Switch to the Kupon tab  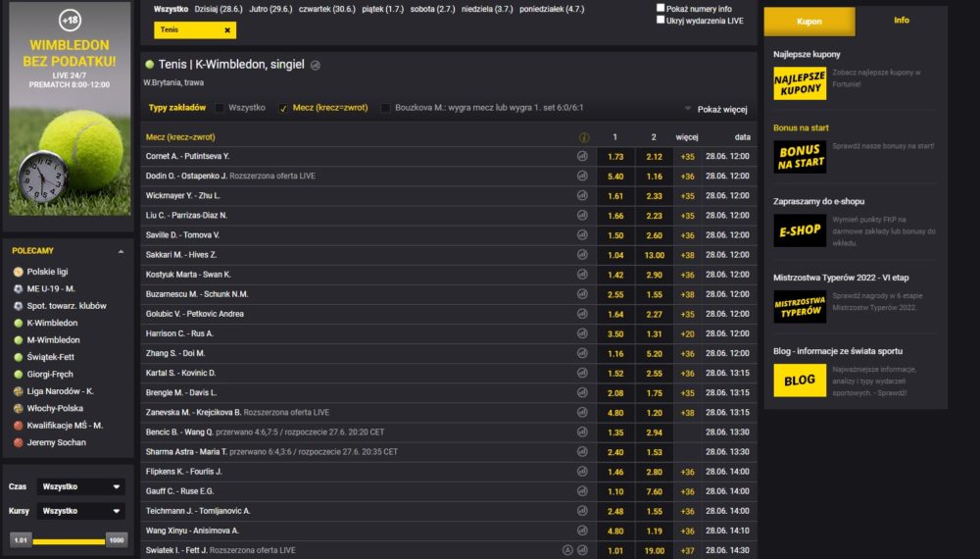coord(809,22)
